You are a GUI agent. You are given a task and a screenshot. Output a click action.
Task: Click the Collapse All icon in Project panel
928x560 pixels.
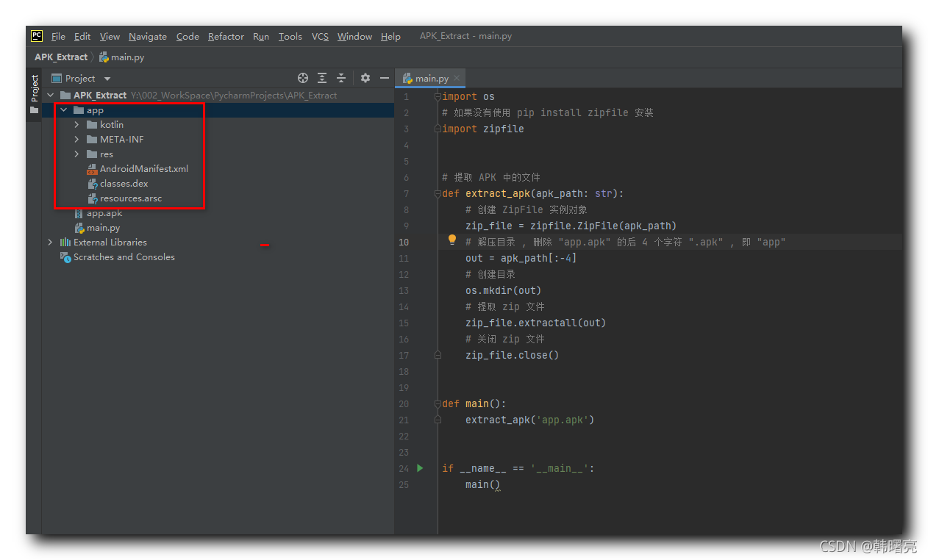341,78
